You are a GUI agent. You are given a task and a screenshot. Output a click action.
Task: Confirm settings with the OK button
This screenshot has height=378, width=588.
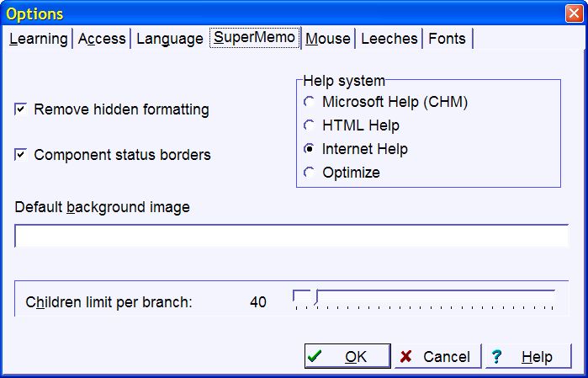point(347,356)
